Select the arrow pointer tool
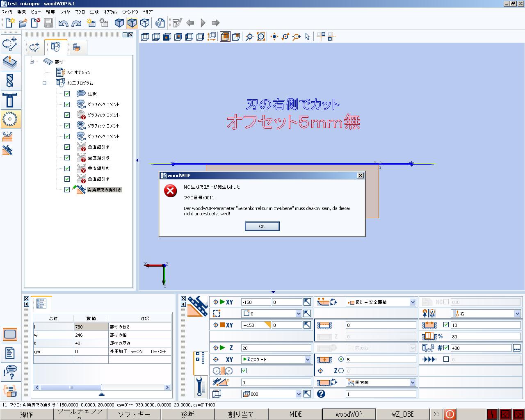Screen dimensions: 525x420 [308, 37]
